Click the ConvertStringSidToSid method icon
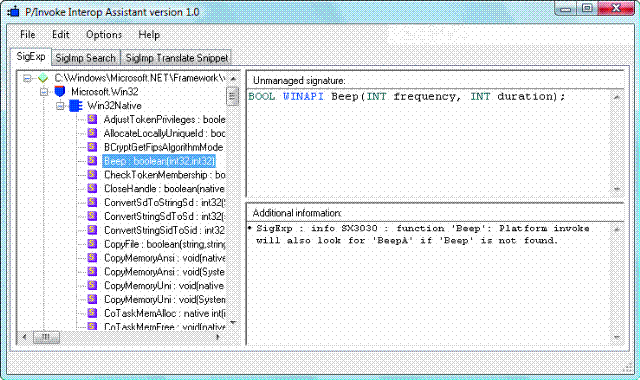 (92, 230)
